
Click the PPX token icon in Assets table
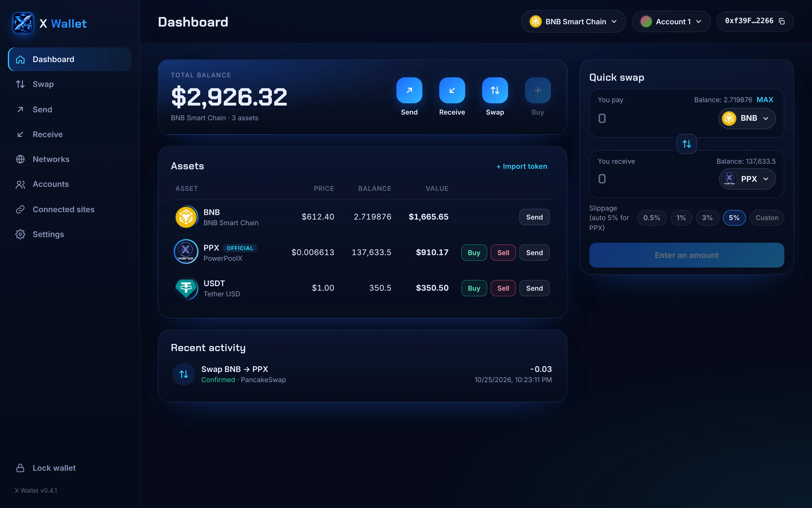pyautogui.click(x=186, y=251)
